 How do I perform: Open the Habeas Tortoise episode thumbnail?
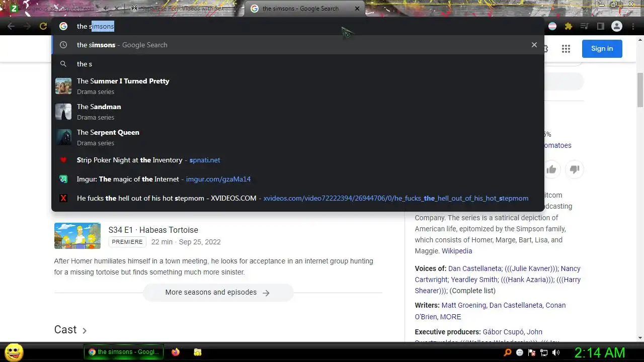77,236
